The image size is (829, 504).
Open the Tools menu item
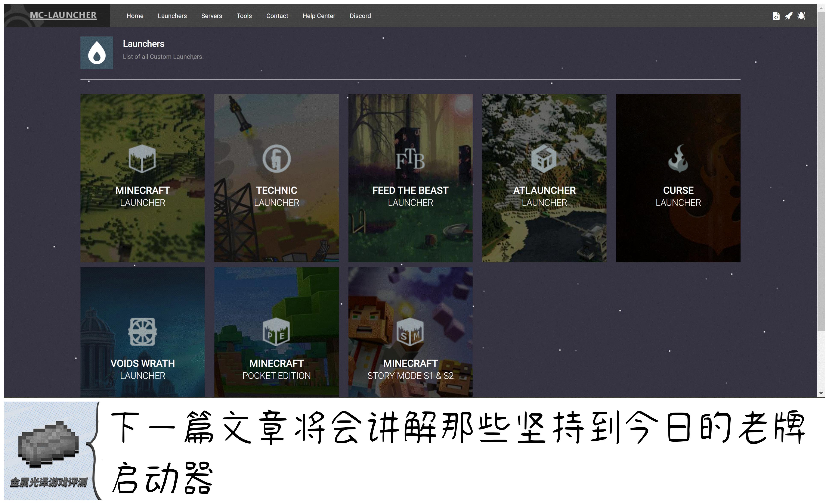click(244, 16)
